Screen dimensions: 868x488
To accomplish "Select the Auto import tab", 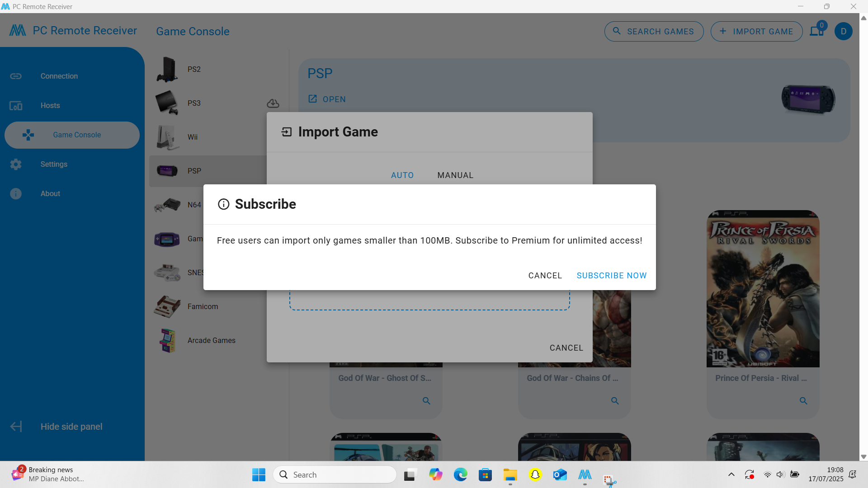I will 402,175.
